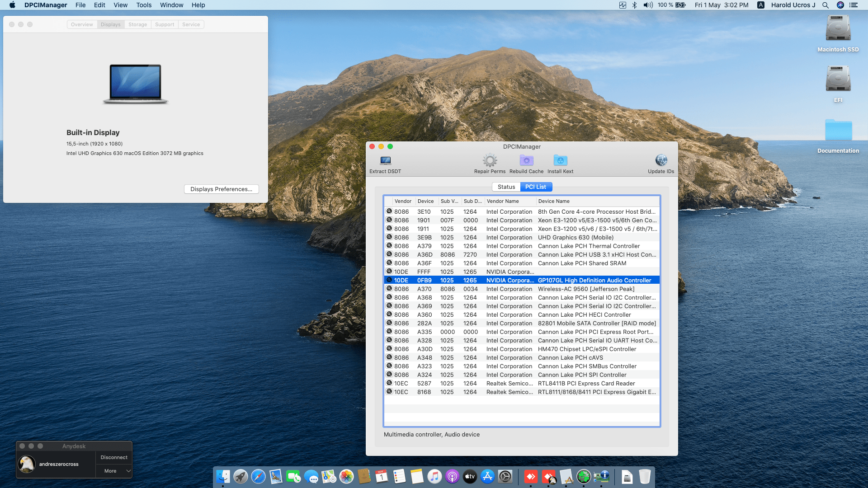Screen dimensions: 868x488
Task: Click the clock showing Fri 1 May 3:02 PM
Action: [722, 5]
